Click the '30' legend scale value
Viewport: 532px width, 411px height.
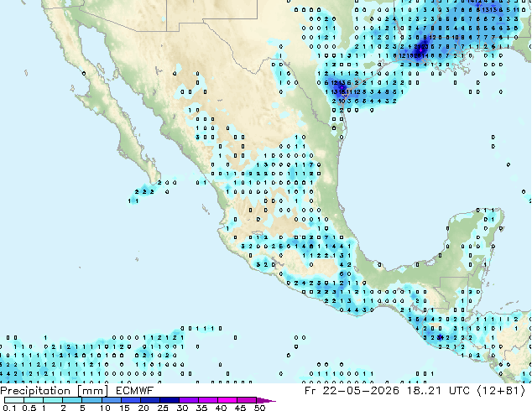tap(182, 408)
